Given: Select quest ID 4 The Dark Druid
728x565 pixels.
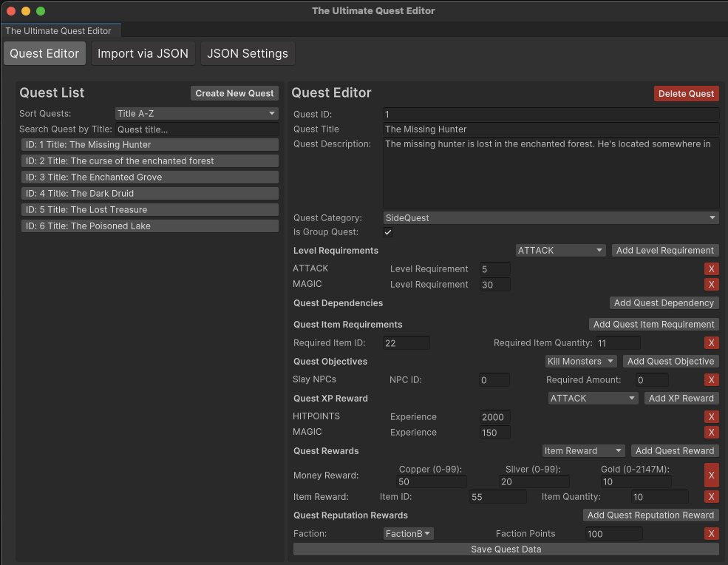Looking at the screenshot, I should 149,193.
